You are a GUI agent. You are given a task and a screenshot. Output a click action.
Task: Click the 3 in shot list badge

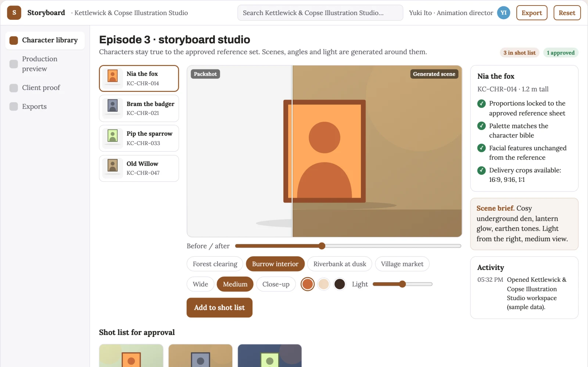[519, 53]
